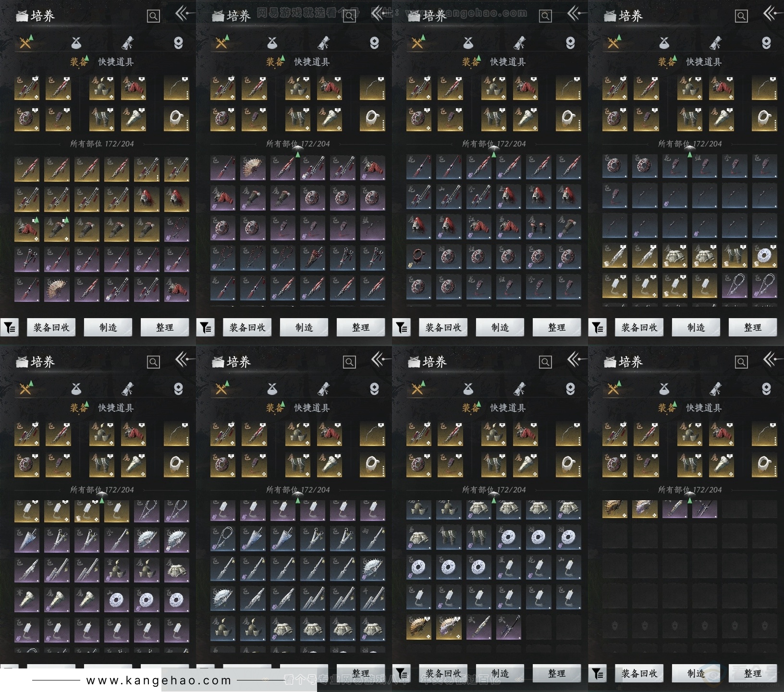Open the filter menu in the third bottom panel

(402, 674)
